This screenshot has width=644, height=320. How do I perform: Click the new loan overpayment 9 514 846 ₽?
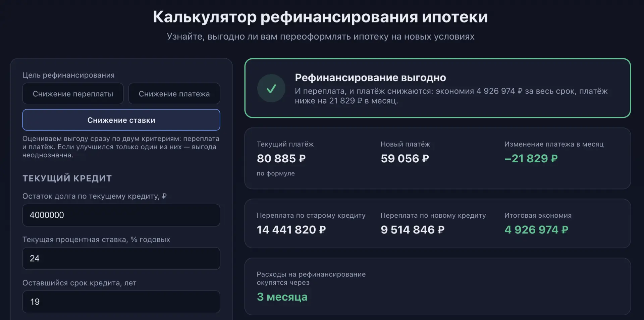point(413,229)
